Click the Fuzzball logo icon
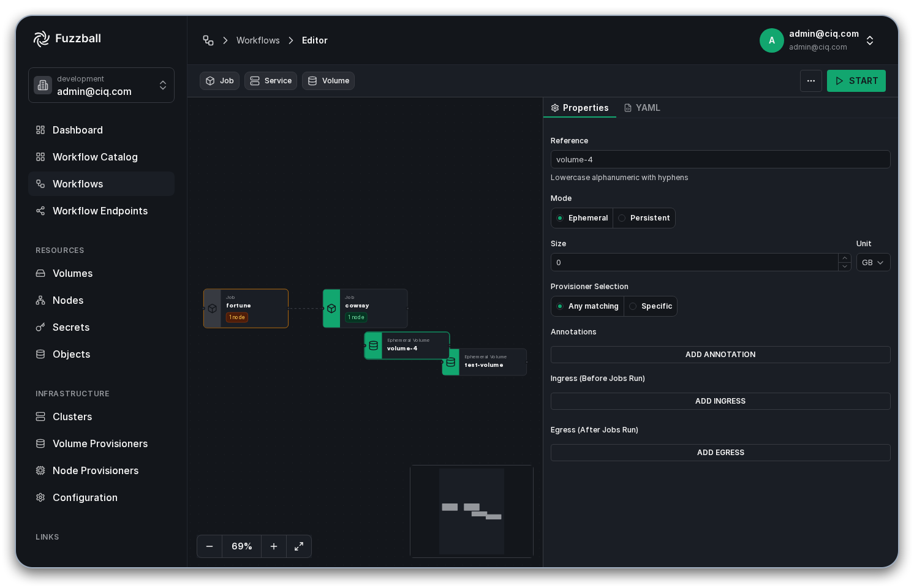Image resolution: width=914 pixels, height=588 pixels. tap(41, 39)
